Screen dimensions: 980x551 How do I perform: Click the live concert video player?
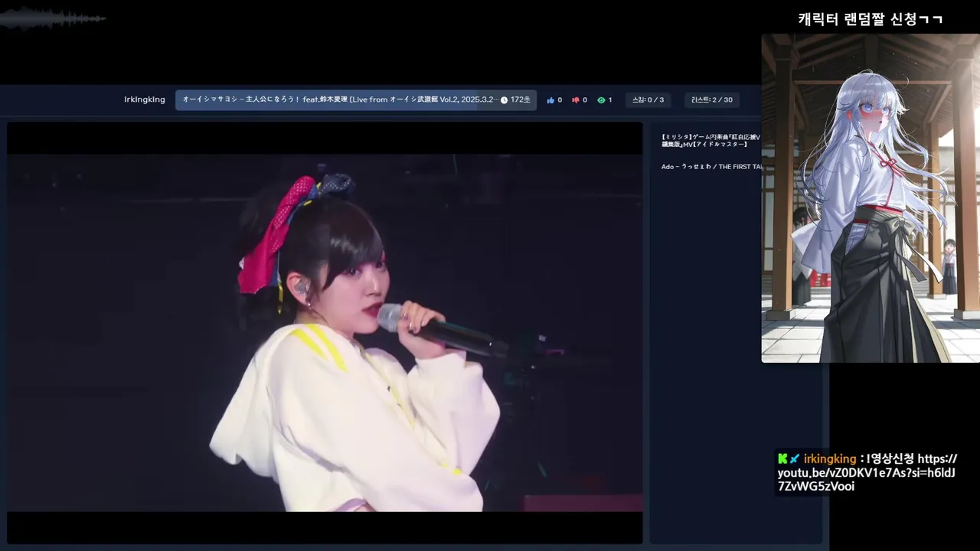pyautogui.click(x=325, y=333)
